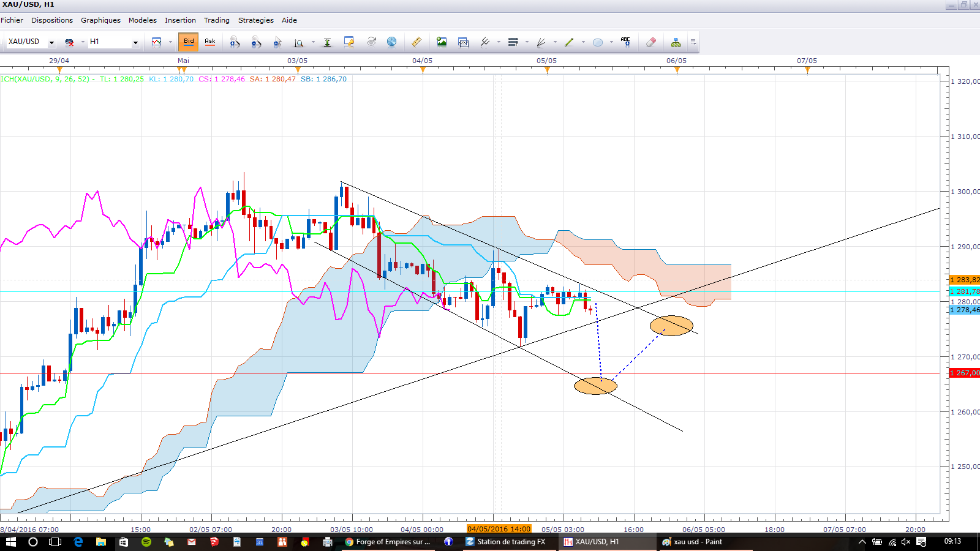
Task: Open the Insertion menu
Action: [x=180, y=20]
